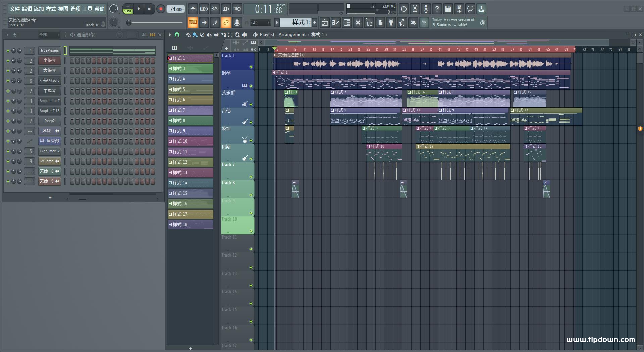Select 样式 12 in the pattern picker
The image size is (644, 352).
tap(191, 162)
